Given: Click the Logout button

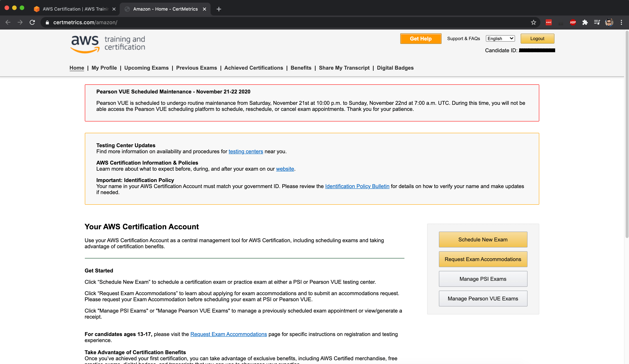Looking at the screenshot, I should [537, 39].
